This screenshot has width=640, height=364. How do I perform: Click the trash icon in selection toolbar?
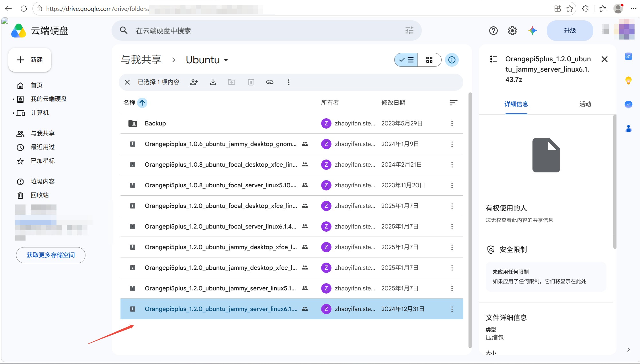[x=251, y=82]
